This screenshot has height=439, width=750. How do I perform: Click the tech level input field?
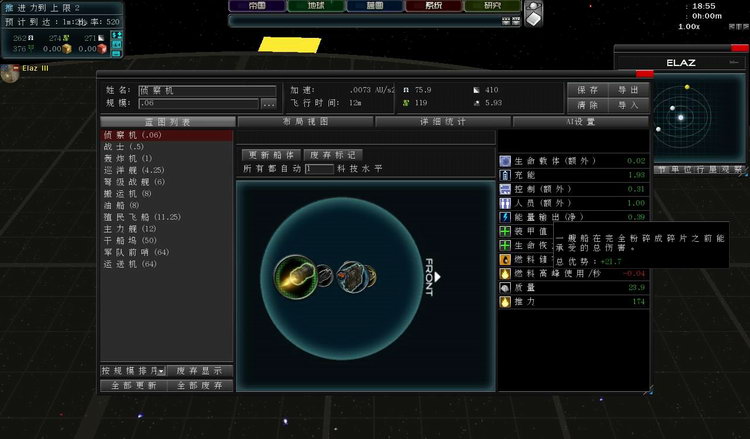319,169
